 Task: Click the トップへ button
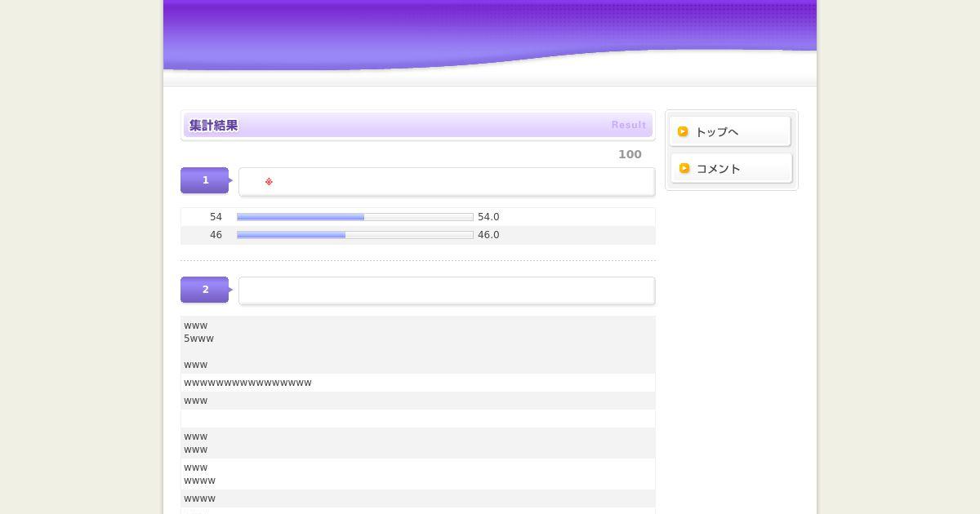tap(730, 131)
